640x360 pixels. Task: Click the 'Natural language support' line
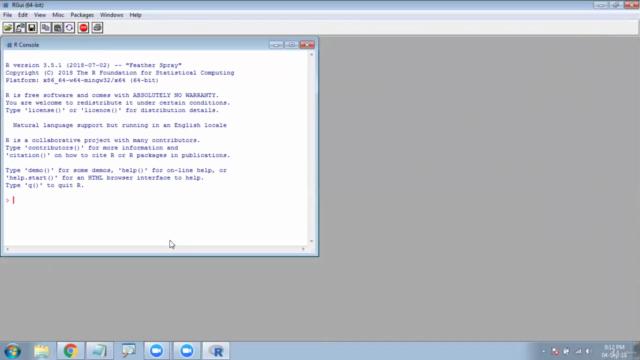[x=120, y=125]
